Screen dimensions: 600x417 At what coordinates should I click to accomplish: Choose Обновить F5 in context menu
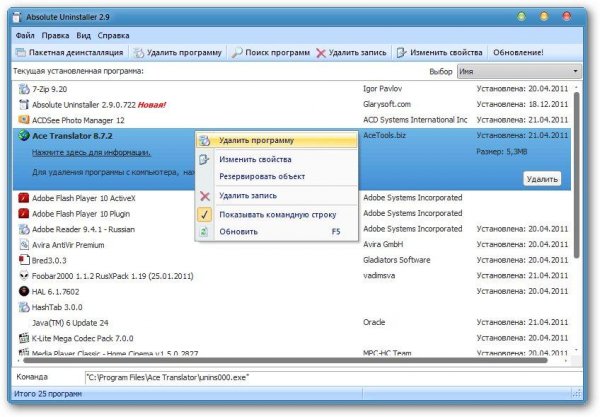277,232
